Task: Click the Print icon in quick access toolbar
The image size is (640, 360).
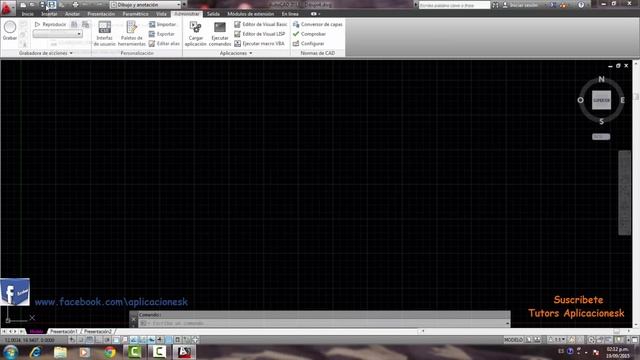Action: pyautogui.click(x=76, y=5)
